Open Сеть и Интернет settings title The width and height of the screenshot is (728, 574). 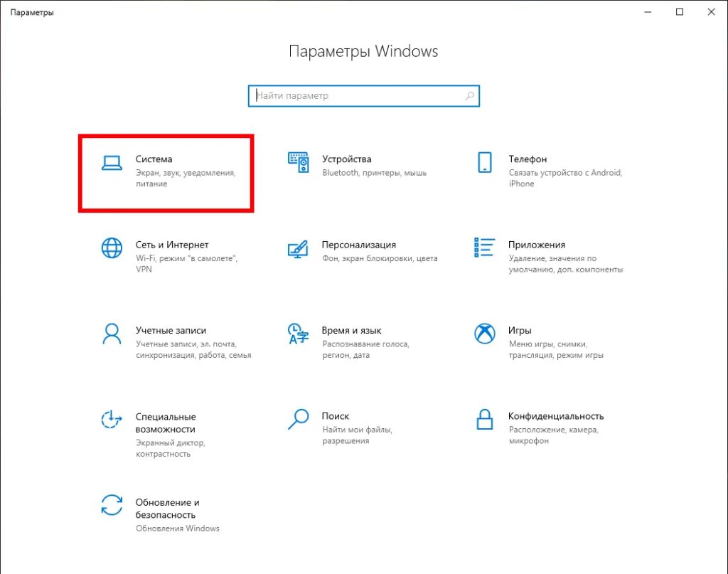click(172, 245)
